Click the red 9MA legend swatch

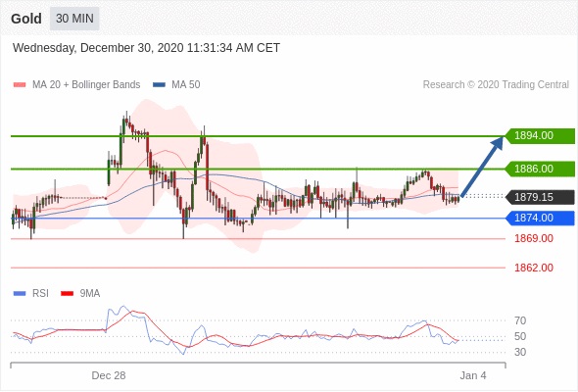coord(67,294)
